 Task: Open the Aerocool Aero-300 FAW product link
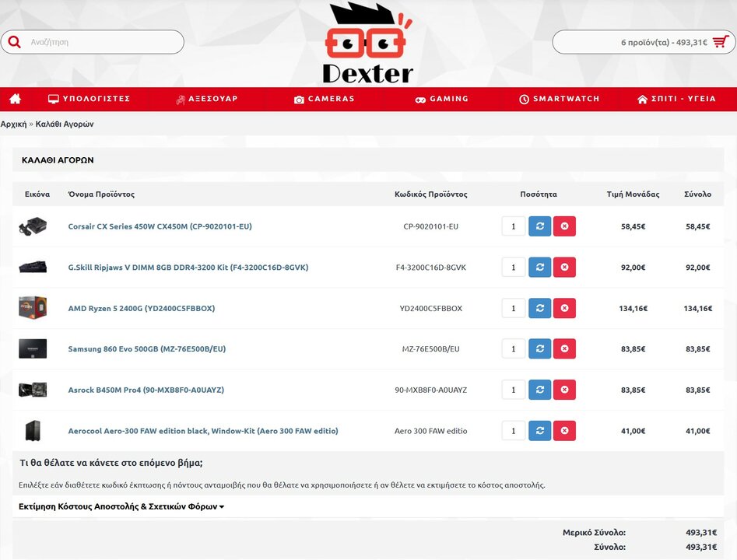(x=203, y=431)
